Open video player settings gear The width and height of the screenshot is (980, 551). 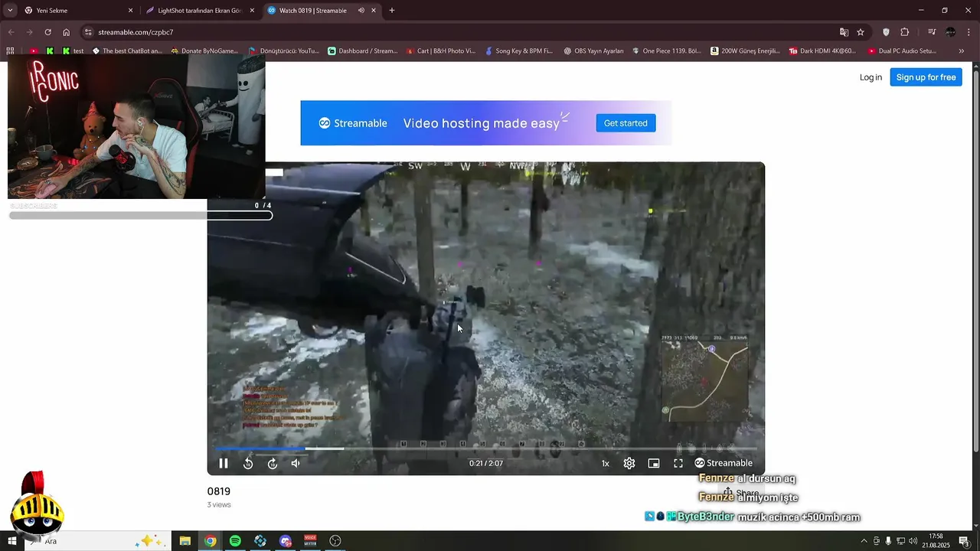(x=629, y=463)
